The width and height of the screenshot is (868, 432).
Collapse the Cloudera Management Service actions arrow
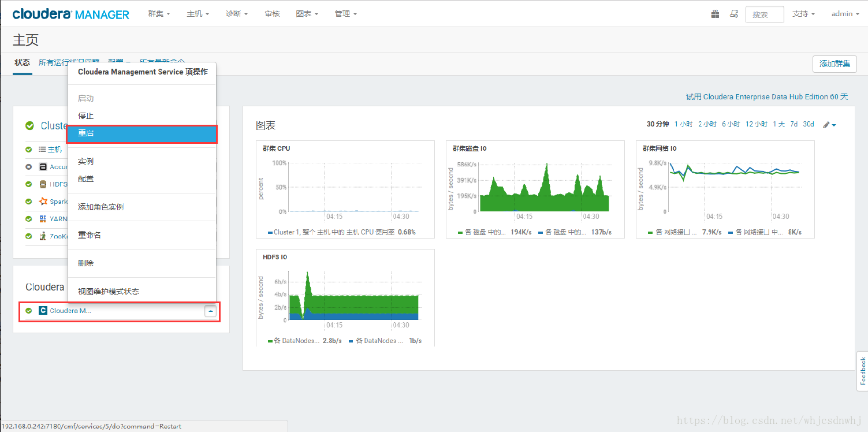[211, 311]
